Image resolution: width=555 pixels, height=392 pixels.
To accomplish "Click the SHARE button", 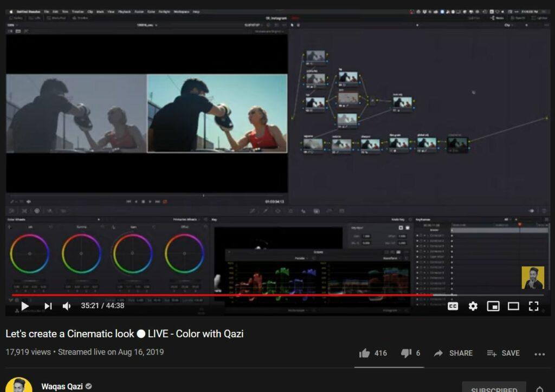I will point(454,353).
